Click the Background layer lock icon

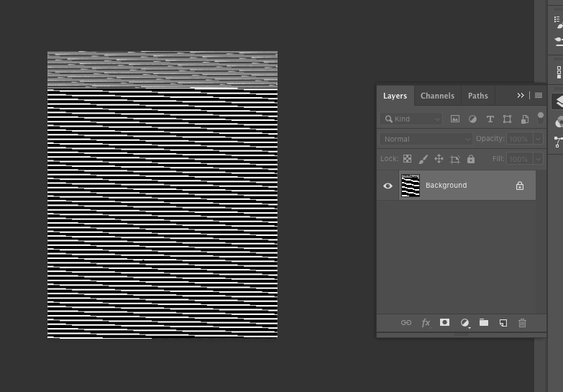pos(520,186)
